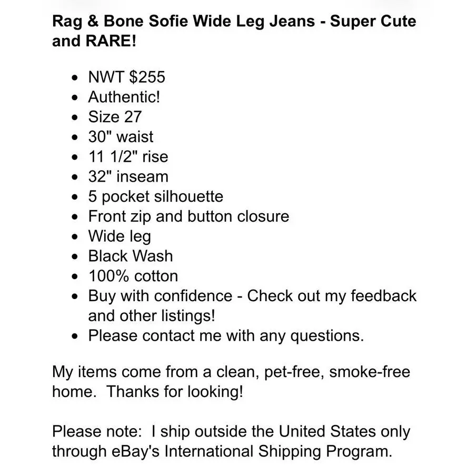Click Front zip and button closure text
The width and height of the screenshot is (476, 476).
189,216
